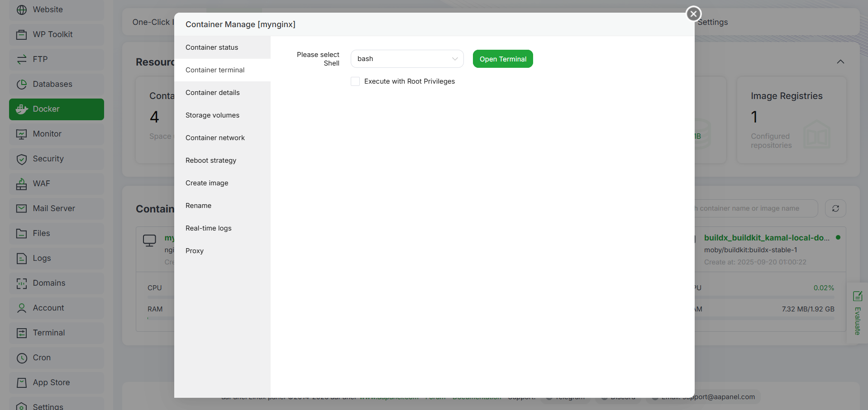Click the Container Manage [mynginx] title
Viewport: 868px width, 410px height.
(x=240, y=24)
